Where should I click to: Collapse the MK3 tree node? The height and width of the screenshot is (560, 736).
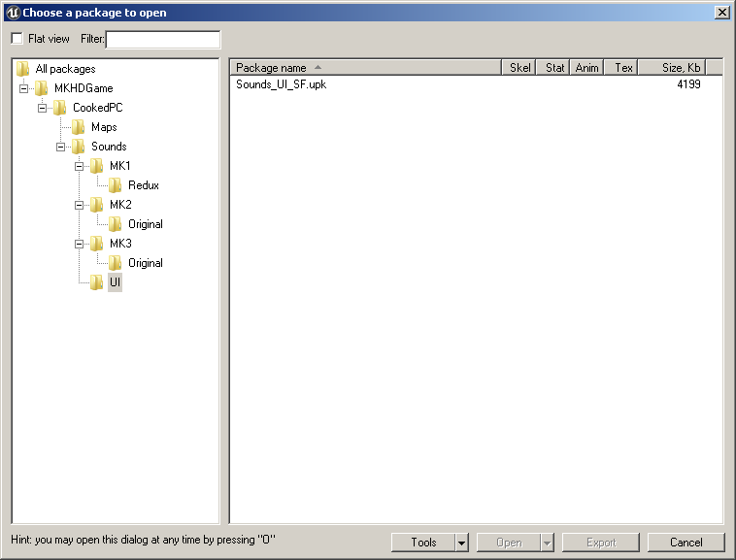click(x=79, y=244)
